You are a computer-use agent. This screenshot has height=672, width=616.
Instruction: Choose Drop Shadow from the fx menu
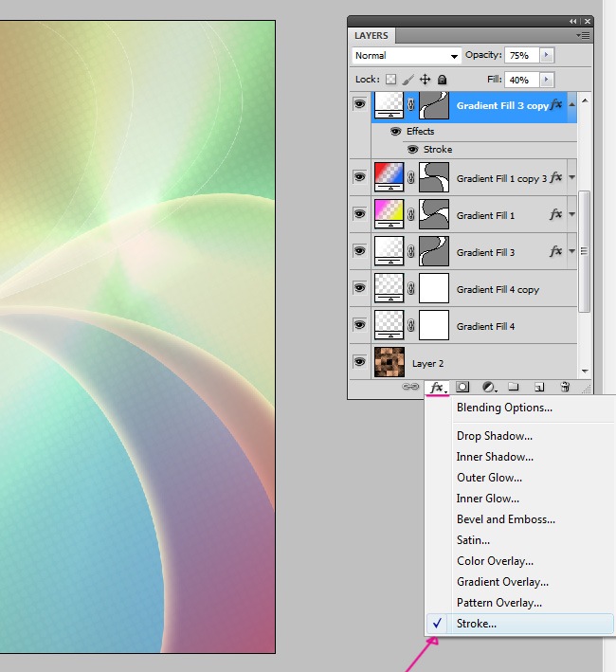pyautogui.click(x=494, y=436)
